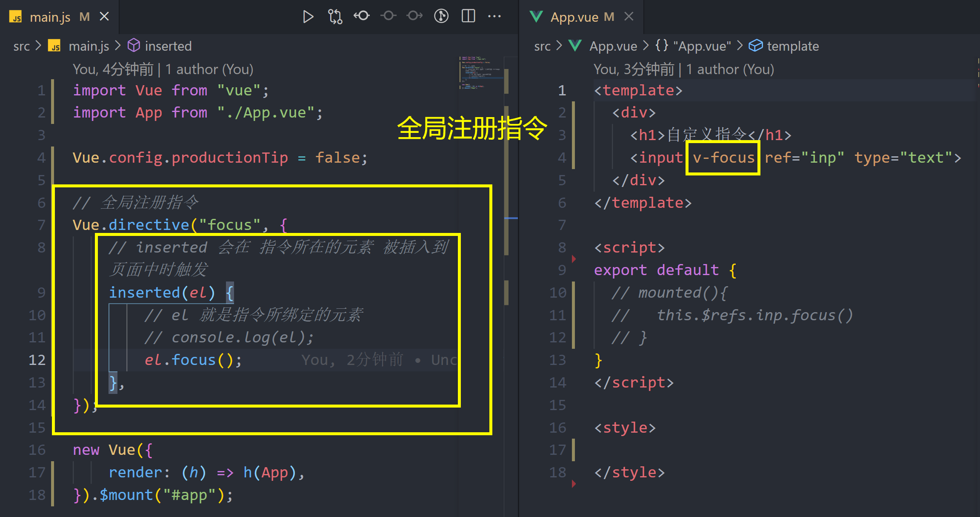
Task: Click 'export default' in App.vue script
Action: (x=656, y=270)
